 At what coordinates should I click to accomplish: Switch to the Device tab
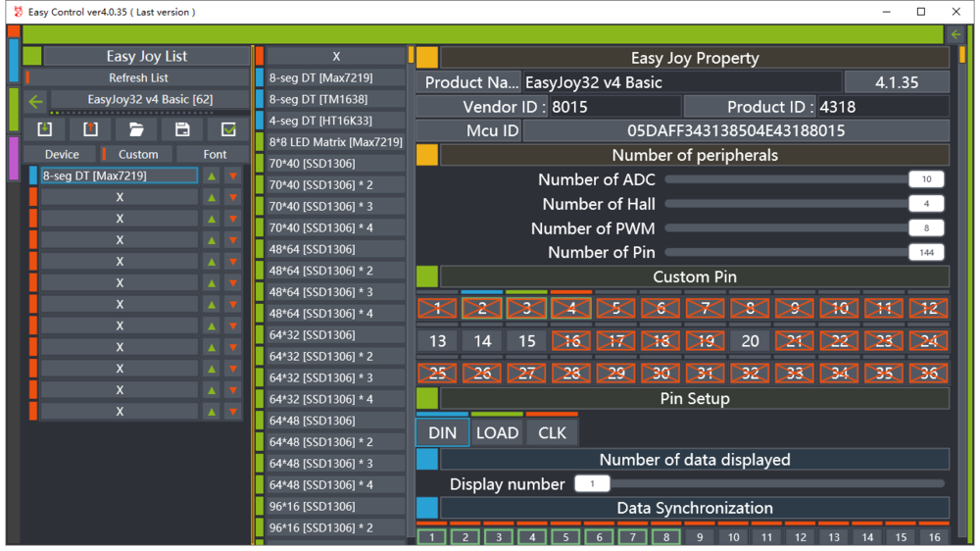tap(62, 154)
